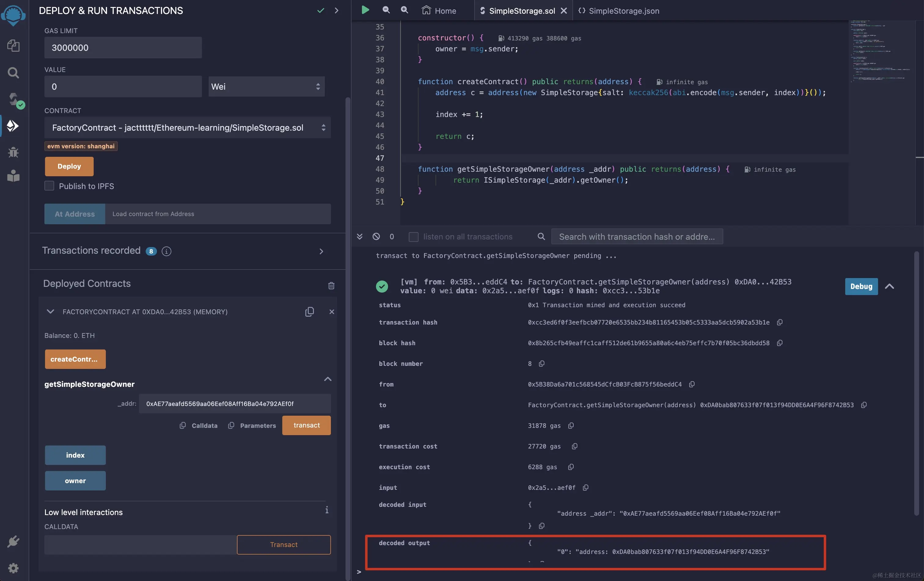Toggle listen on all transactions checkbox
The width and height of the screenshot is (924, 581).
pyautogui.click(x=413, y=237)
